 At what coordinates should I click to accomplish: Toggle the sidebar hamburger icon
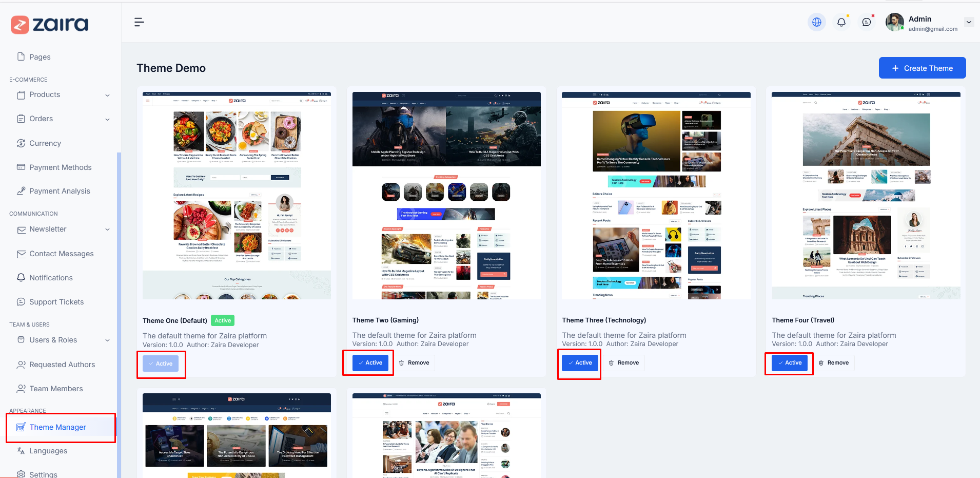pyautogui.click(x=139, y=22)
